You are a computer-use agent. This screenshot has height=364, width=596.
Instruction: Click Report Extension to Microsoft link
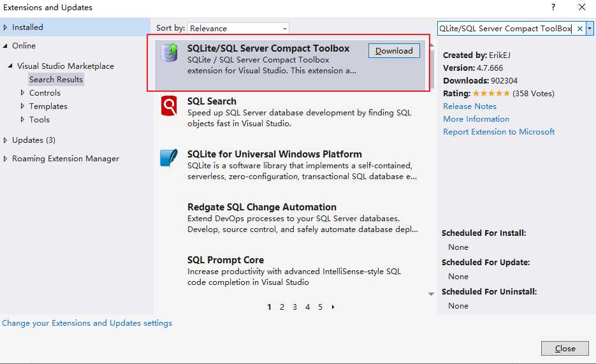(x=498, y=132)
